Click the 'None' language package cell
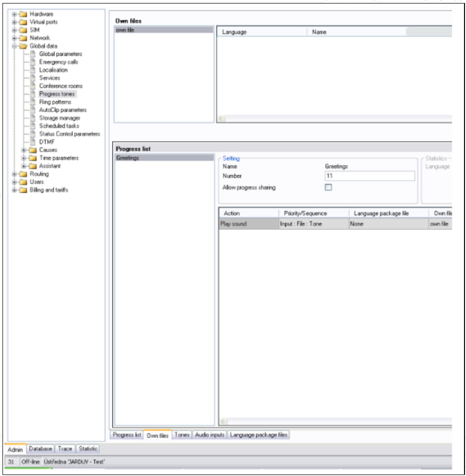Viewport: 466px width, 476px height. pyautogui.click(x=389, y=224)
